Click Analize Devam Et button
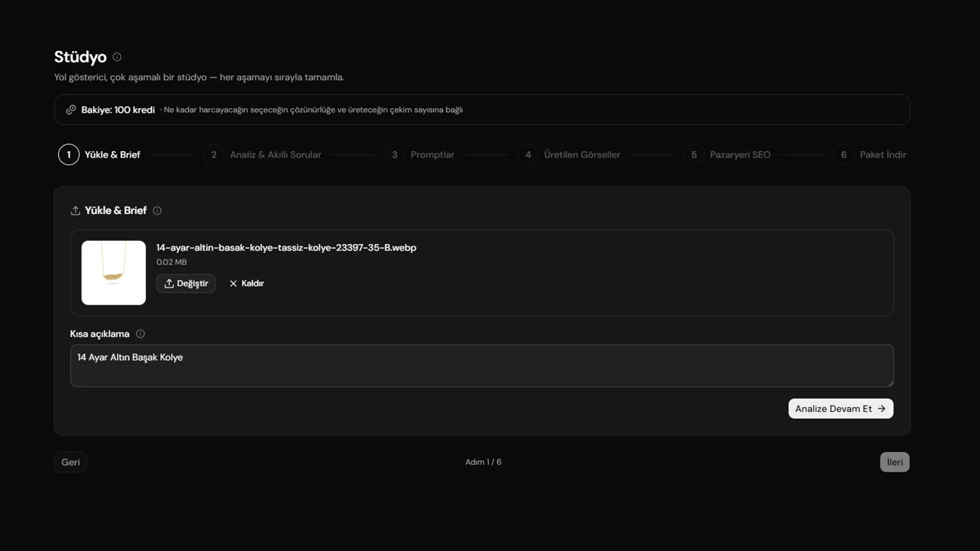The image size is (980, 551). tap(841, 409)
